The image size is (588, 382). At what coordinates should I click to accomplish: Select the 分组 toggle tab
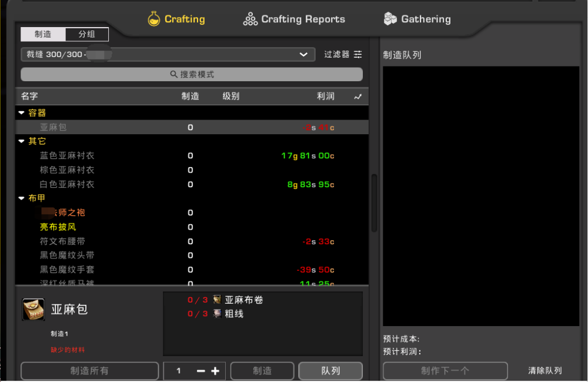87,34
